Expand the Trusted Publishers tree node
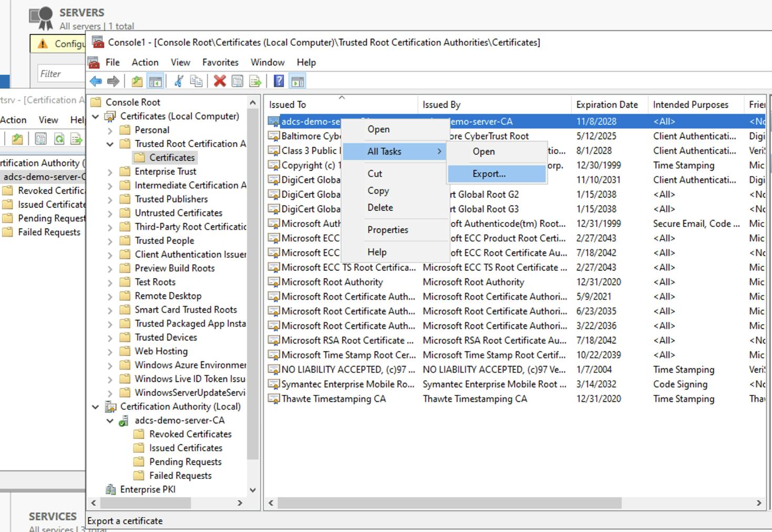The height and width of the screenshot is (532, 772). 109,199
